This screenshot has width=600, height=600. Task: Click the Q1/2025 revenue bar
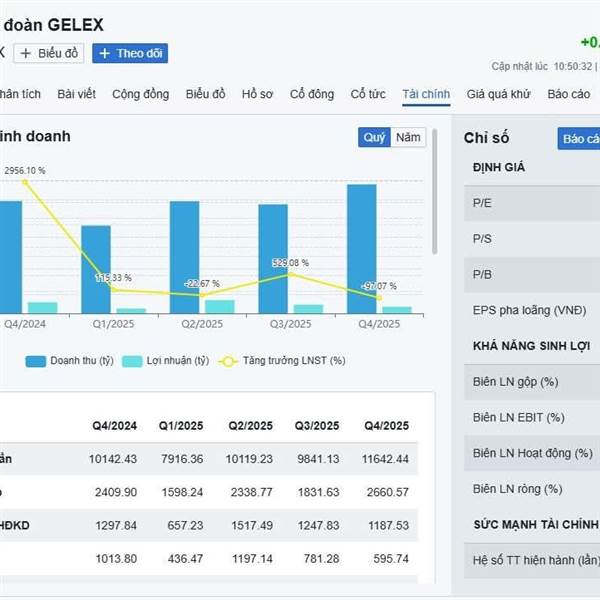point(96,269)
